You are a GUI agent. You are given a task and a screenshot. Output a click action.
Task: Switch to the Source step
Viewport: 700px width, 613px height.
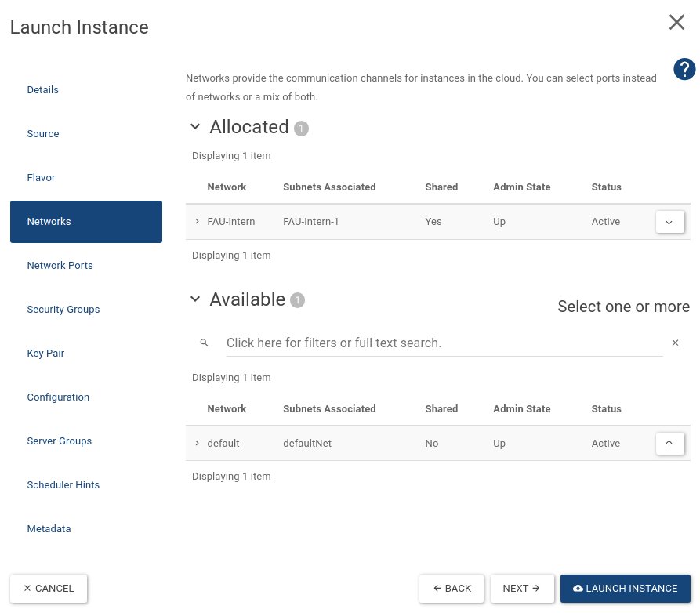43,134
